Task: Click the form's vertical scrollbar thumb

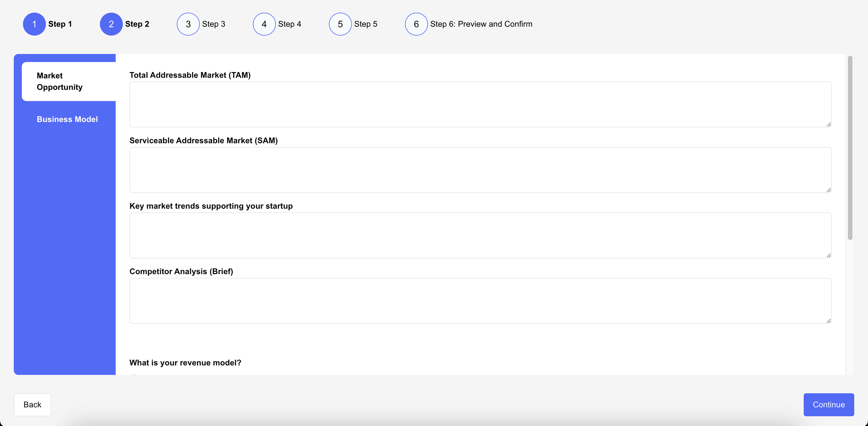Action: (x=850, y=148)
